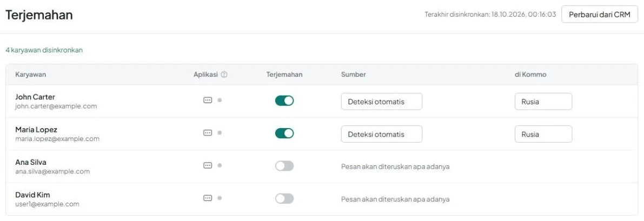The image size is (644, 221).
Task: Click Ana Silva's Pesan akan diteruskan message
Action: (395, 167)
